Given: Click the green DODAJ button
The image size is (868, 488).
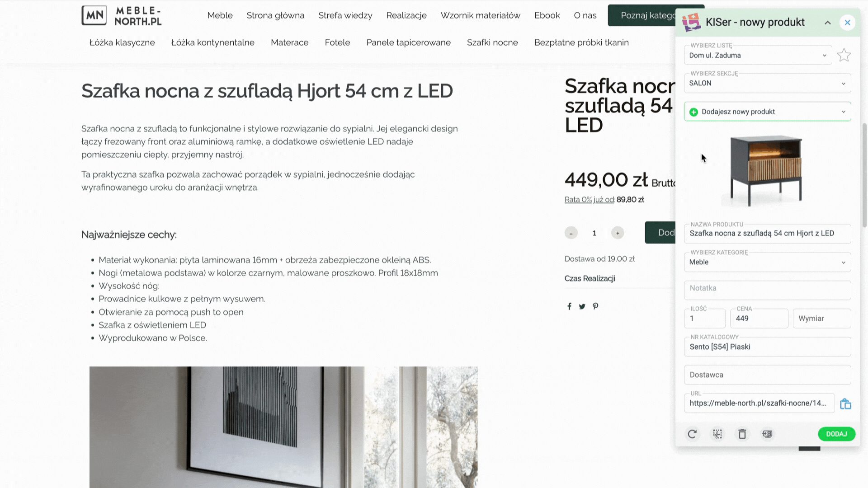Looking at the screenshot, I should click(836, 434).
